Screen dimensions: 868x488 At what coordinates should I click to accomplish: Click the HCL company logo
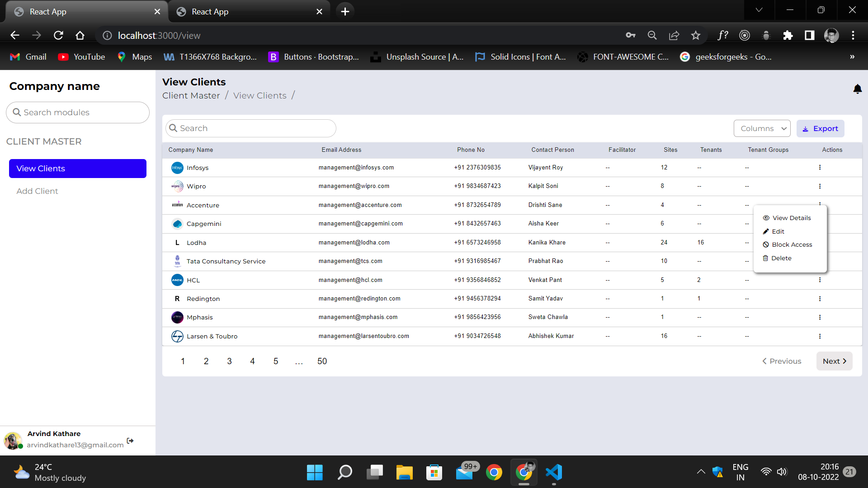click(177, 280)
